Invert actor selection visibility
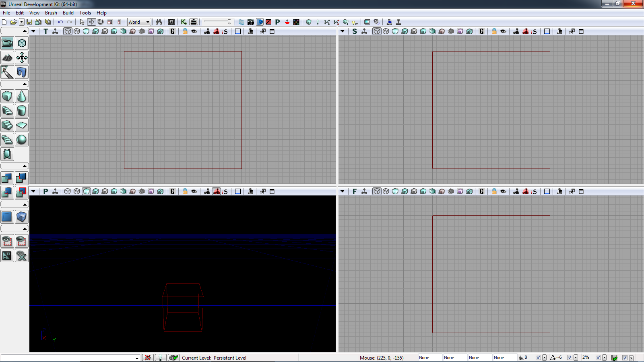Screen dimensions: 644x362 click(7, 255)
